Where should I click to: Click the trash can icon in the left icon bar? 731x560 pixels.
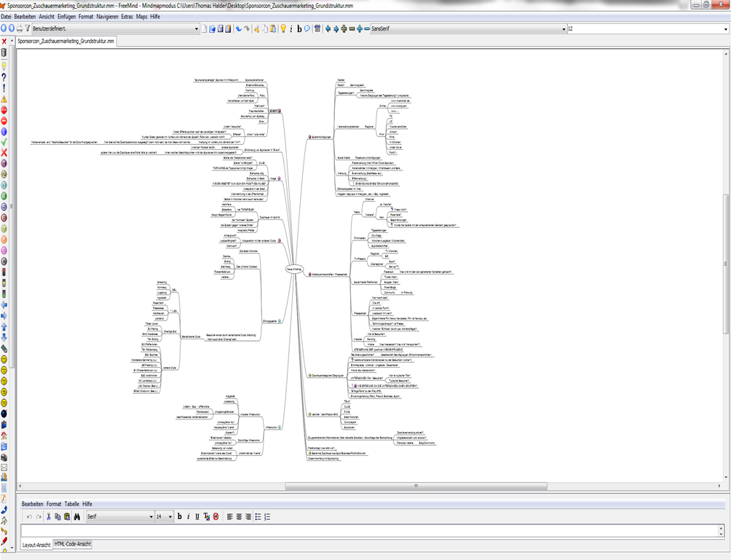click(x=4, y=52)
